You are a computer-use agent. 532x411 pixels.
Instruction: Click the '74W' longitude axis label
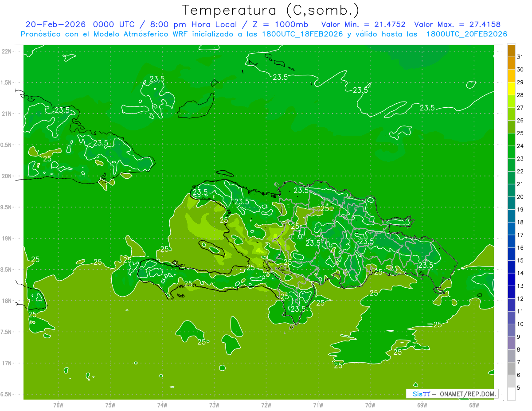[x=162, y=405]
